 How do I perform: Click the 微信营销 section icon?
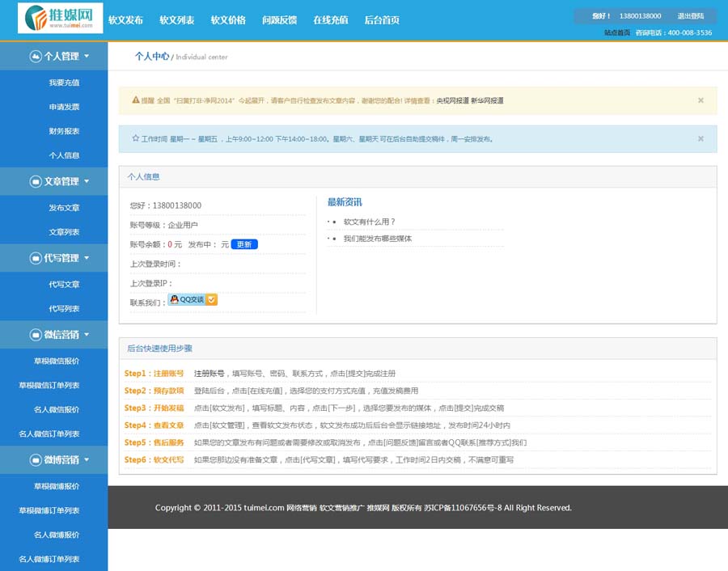(36, 335)
